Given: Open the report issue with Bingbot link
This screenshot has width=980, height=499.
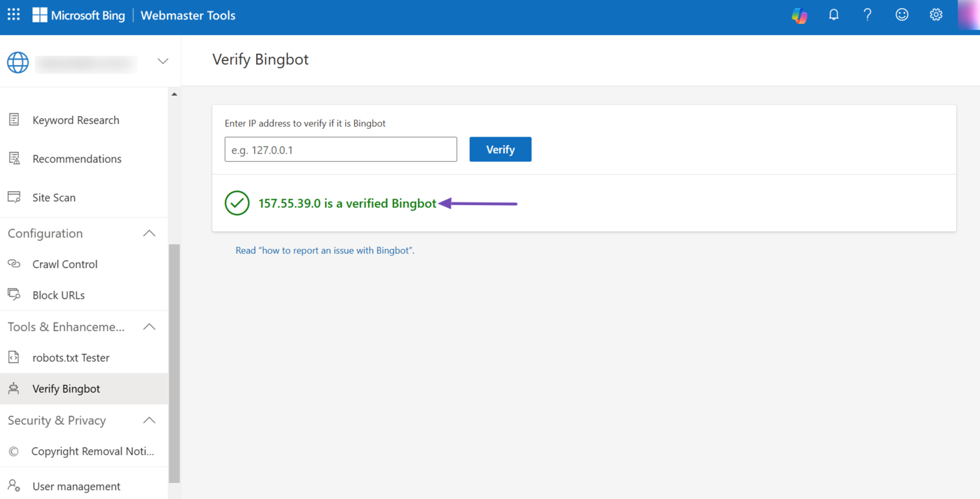Looking at the screenshot, I should point(325,251).
